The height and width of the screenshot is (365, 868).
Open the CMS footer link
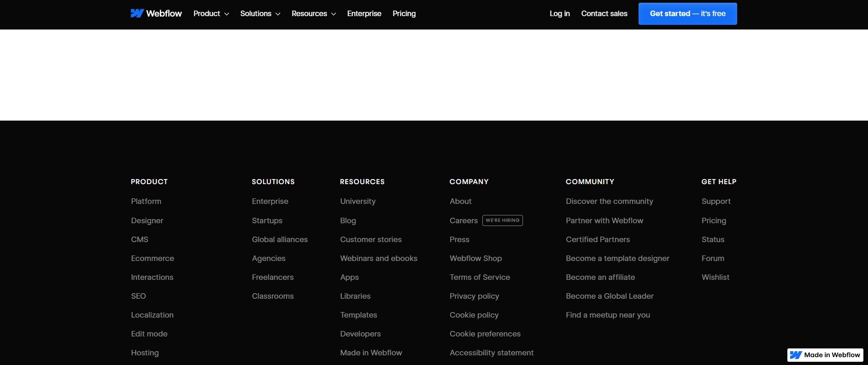pos(140,239)
